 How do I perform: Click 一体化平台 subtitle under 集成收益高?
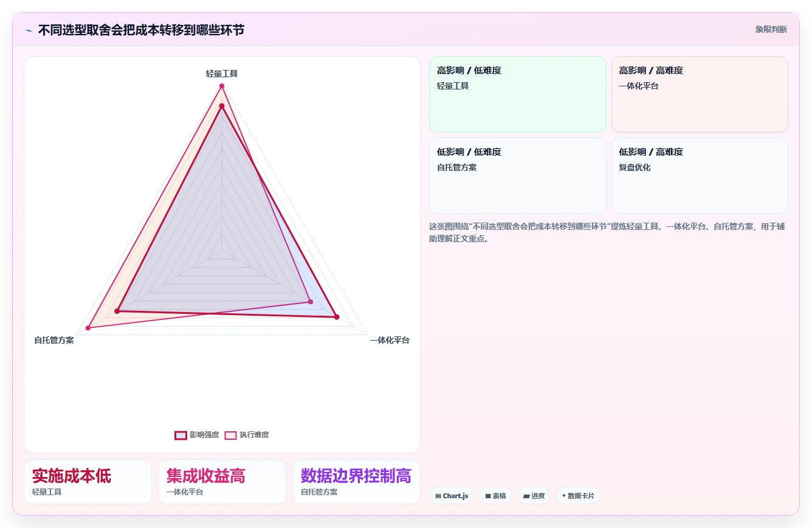tap(185, 492)
